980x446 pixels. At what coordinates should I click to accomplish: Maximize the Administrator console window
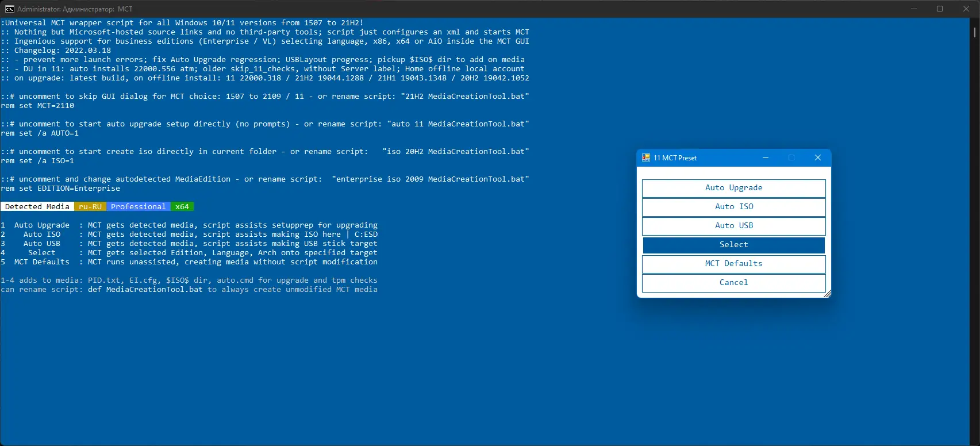[940, 9]
